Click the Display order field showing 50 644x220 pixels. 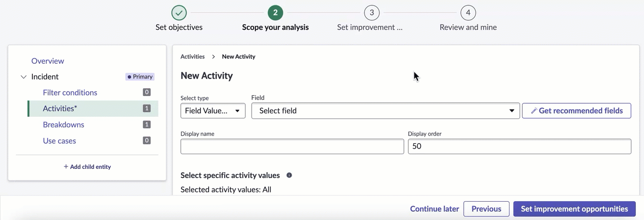click(520, 147)
